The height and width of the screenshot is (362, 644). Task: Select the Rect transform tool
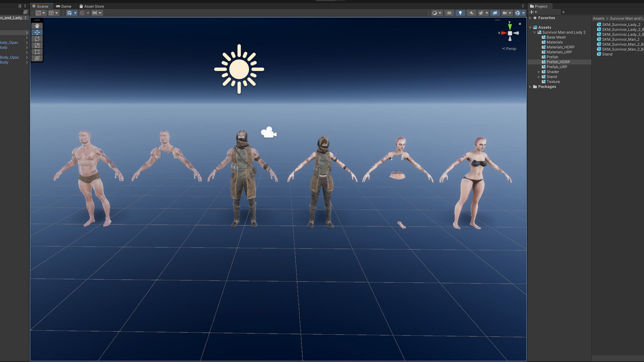(37, 52)
